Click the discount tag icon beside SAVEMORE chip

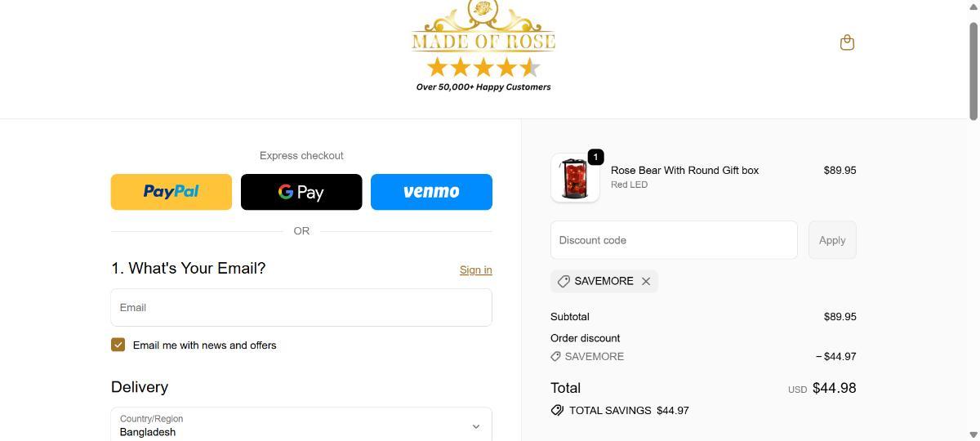(x=563, y=281)
